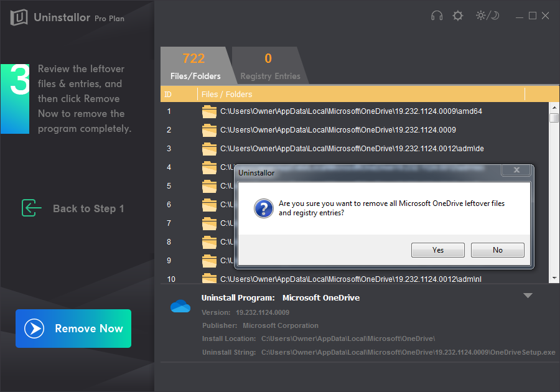This screenshot has width=560, height=392.
Task: Toggle light/dark theme icon
Action: click(487, 16)
